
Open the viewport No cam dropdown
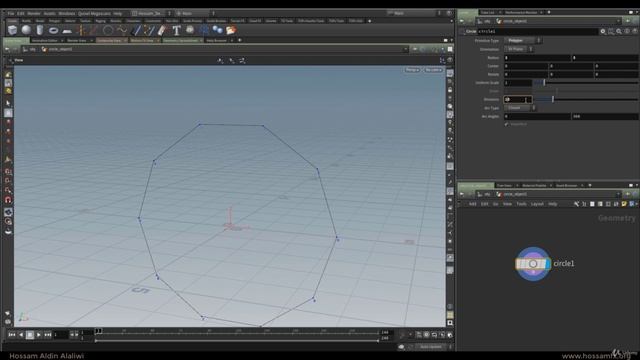point(433,70)
